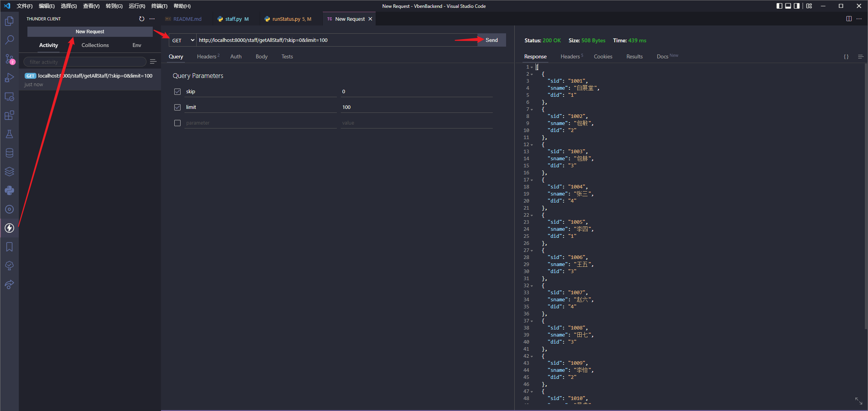868x411 pixels.
Task: Open Thunder Client sidebar more actions menu
Action: pos(152,19)
